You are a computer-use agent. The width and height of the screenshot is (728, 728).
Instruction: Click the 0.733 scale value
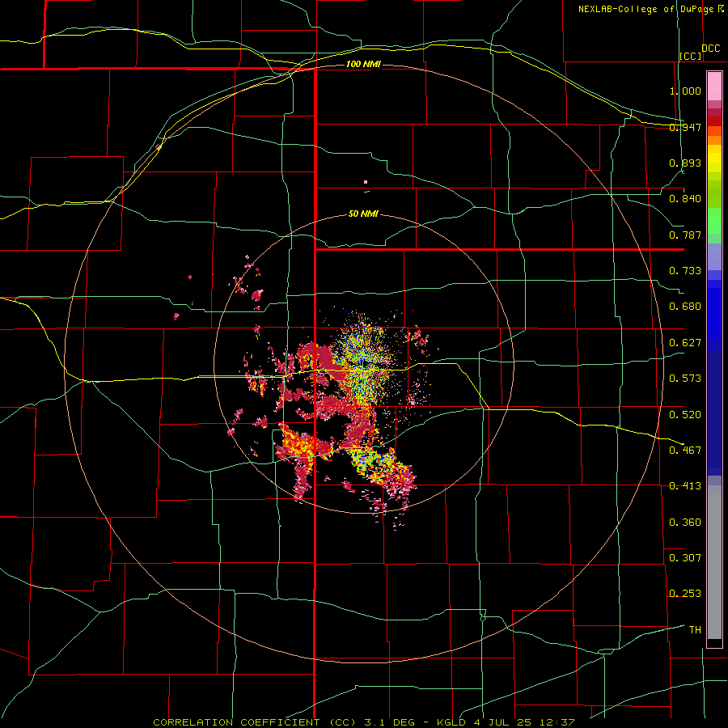coord(685,271)
